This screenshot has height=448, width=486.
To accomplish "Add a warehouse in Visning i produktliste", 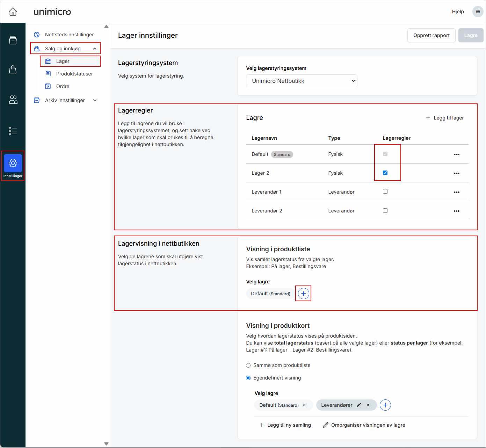I will tap(303, 294).
